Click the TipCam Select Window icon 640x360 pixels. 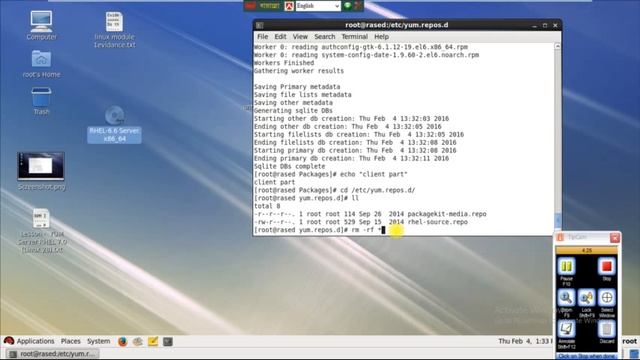607,298
